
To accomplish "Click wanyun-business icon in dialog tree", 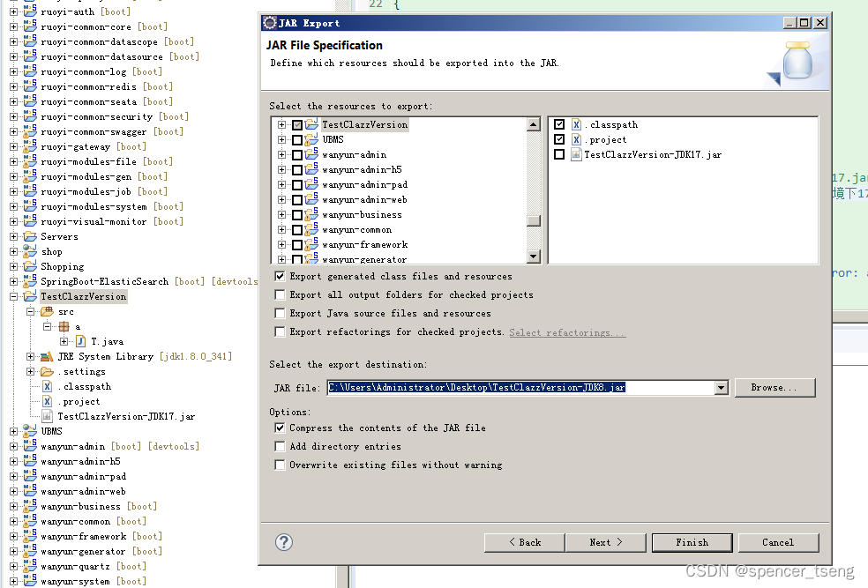I will point(311,214).
